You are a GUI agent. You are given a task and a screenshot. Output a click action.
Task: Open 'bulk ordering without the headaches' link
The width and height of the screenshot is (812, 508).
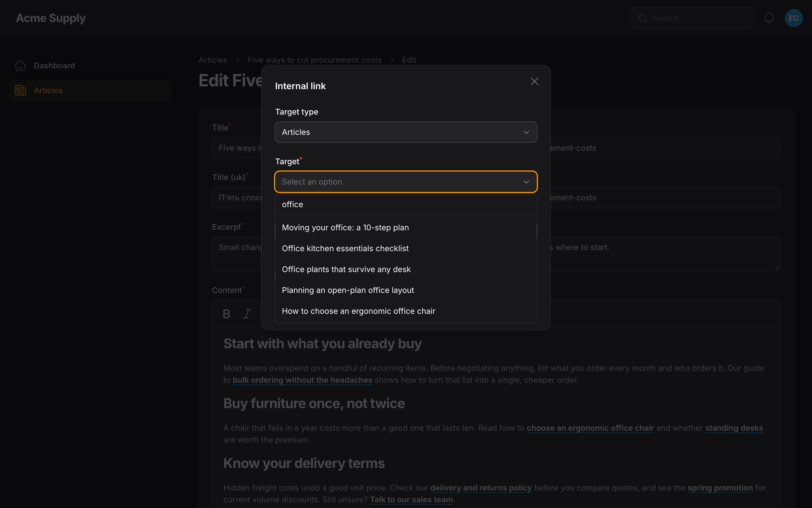[302, 380]
